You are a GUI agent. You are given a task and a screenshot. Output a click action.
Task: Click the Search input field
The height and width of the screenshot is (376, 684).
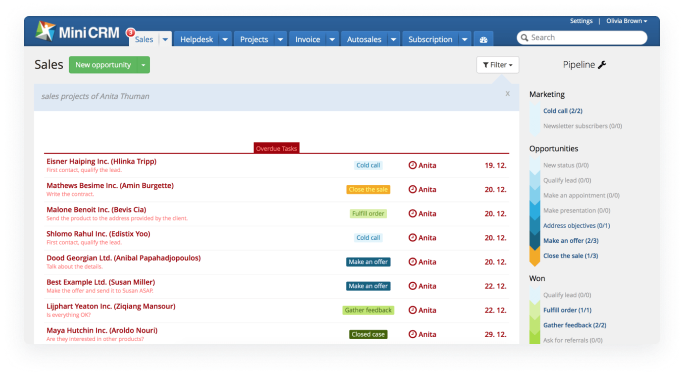(x=582, y=38)
